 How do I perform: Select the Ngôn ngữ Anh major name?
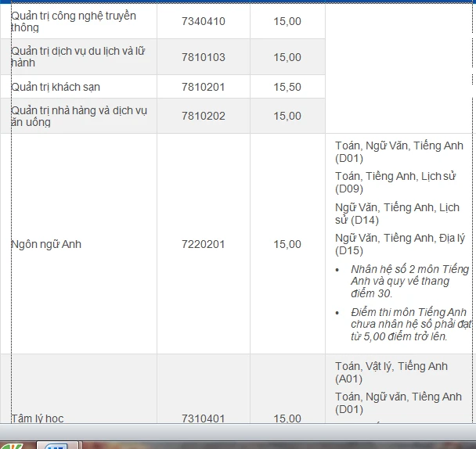click(46, 244)
